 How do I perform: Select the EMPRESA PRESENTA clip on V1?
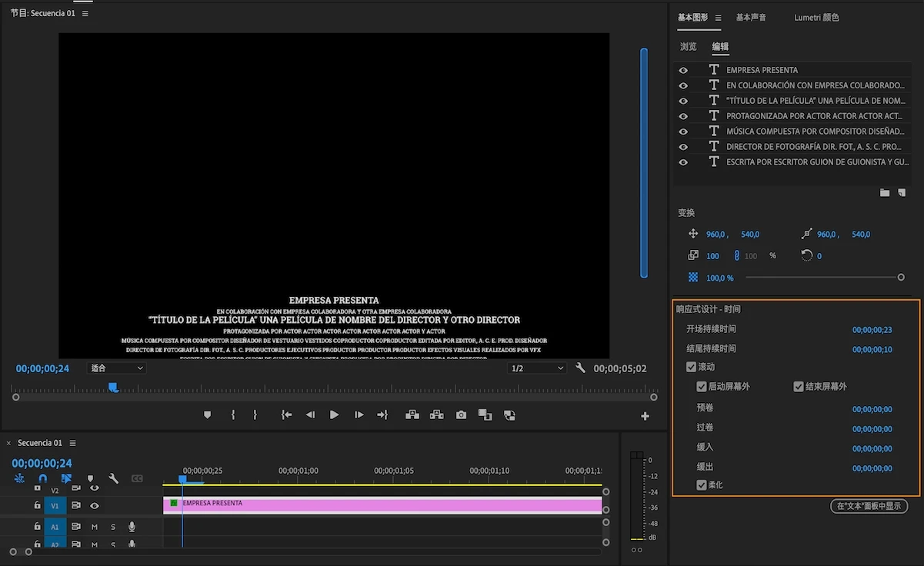[x=382, y=505]
